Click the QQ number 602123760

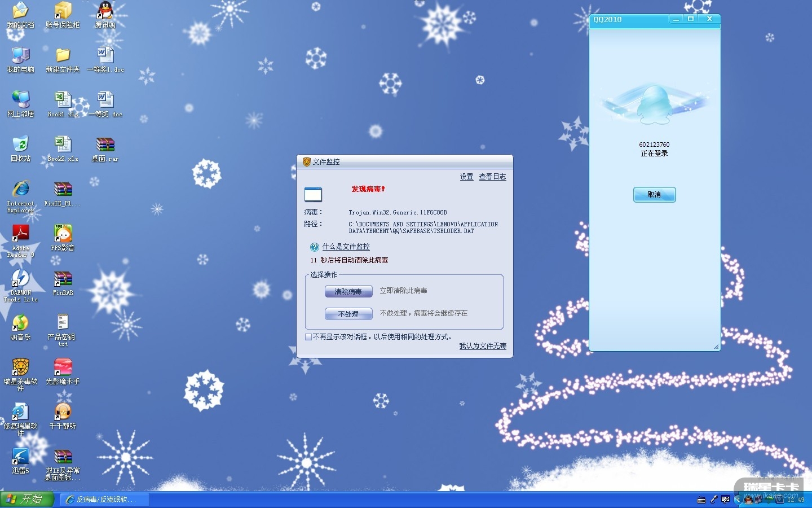(x=654, y=144)
